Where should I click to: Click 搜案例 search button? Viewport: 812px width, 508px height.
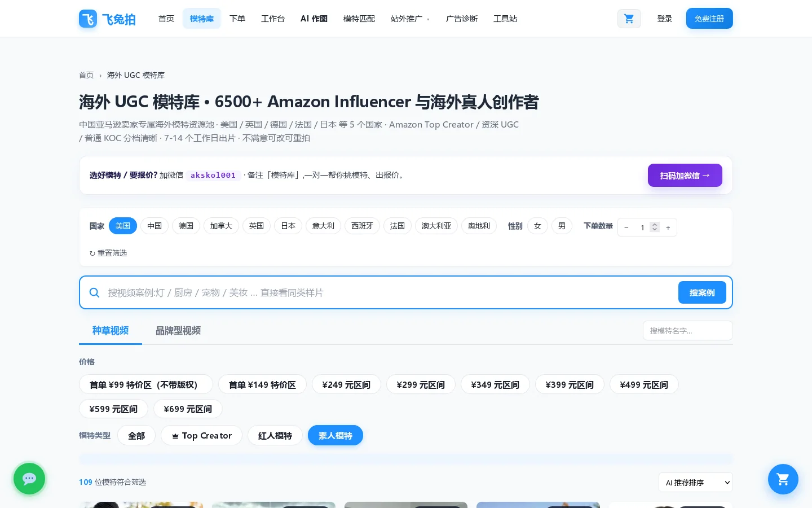(702, 292)
